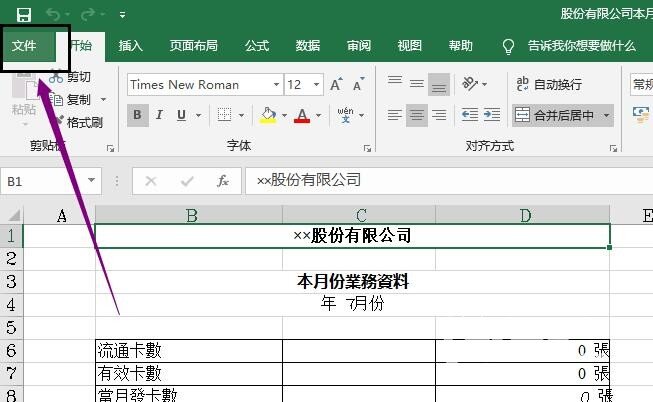Switch to the 公式 (Formulas) tab
This screenshot has height=402, width=653.
pos(257,46)
